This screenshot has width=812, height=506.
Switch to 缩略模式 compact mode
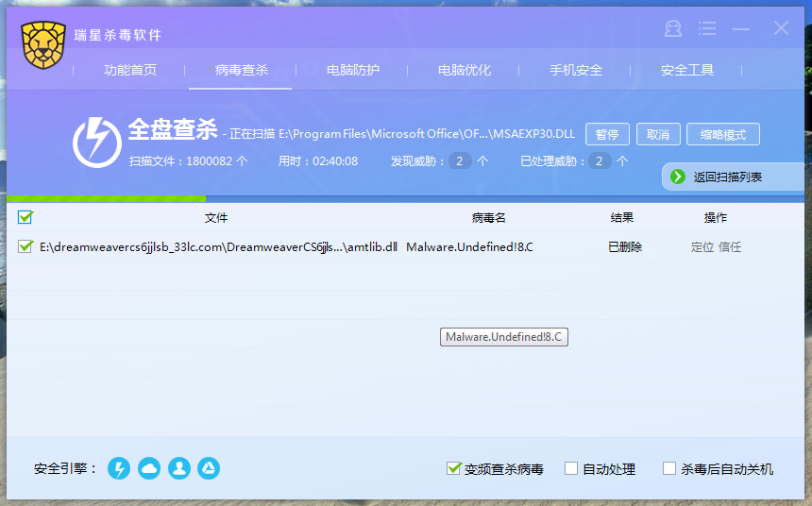click(723, 134)
